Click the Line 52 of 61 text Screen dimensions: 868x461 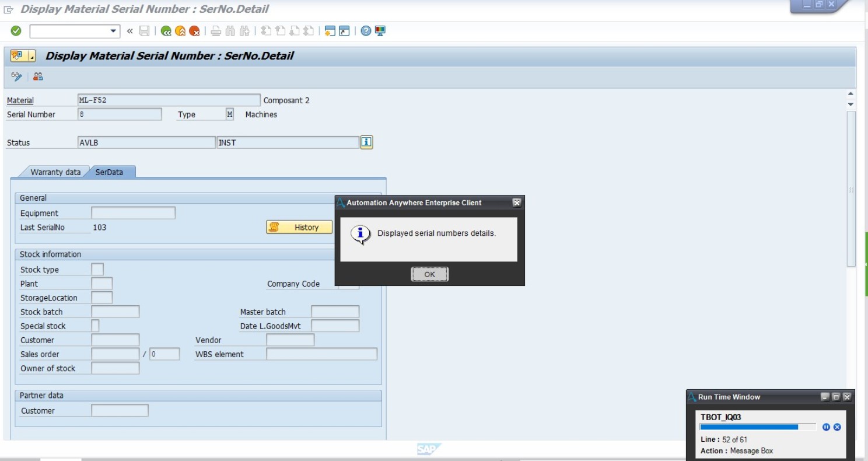[724, 439]
